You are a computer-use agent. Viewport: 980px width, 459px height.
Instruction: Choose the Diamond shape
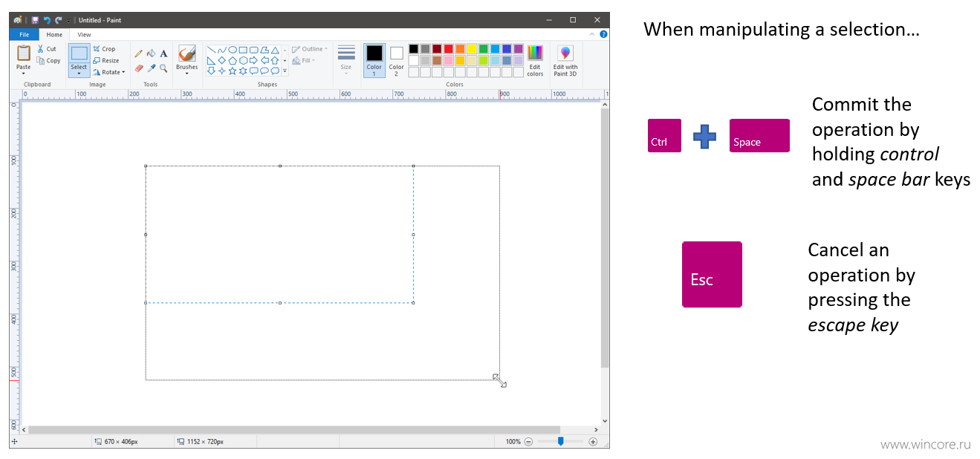coord(221,60)
